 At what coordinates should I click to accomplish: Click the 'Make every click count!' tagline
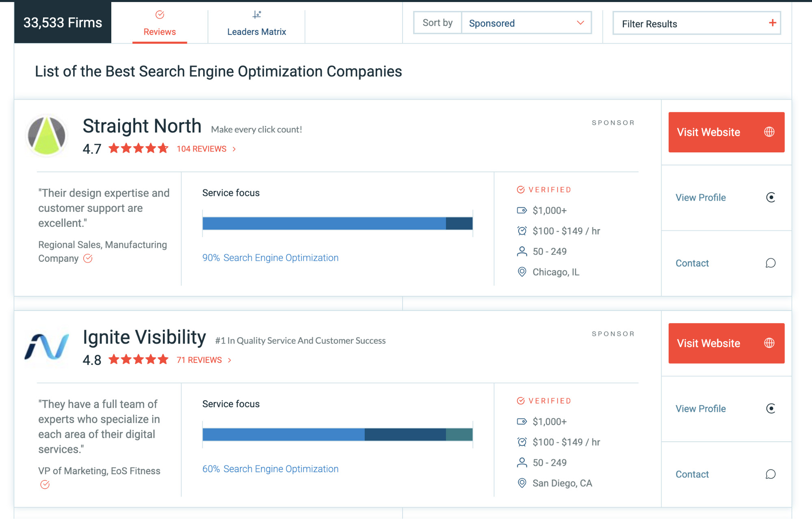[256, 129]
